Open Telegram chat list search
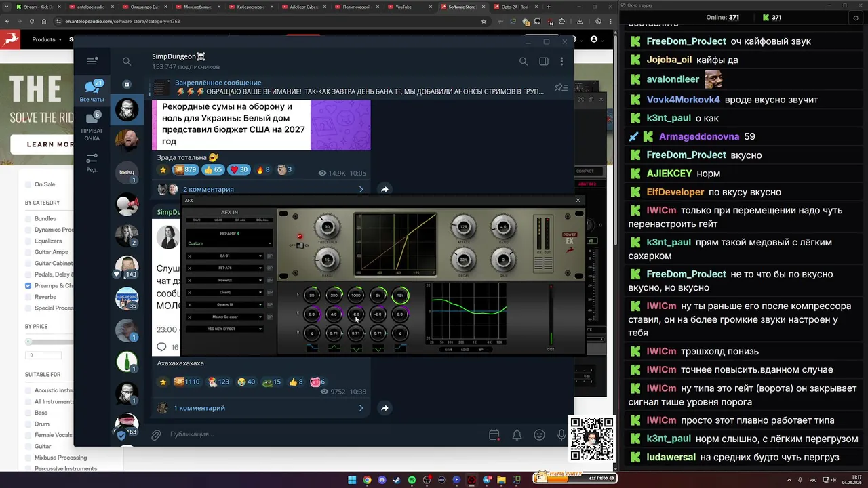 [127, 61]
